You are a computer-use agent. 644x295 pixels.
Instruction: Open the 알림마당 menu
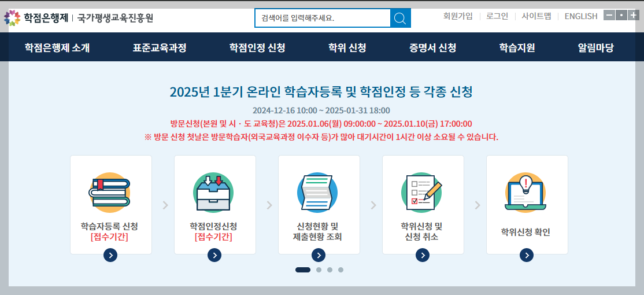click(x=595, y=47)
